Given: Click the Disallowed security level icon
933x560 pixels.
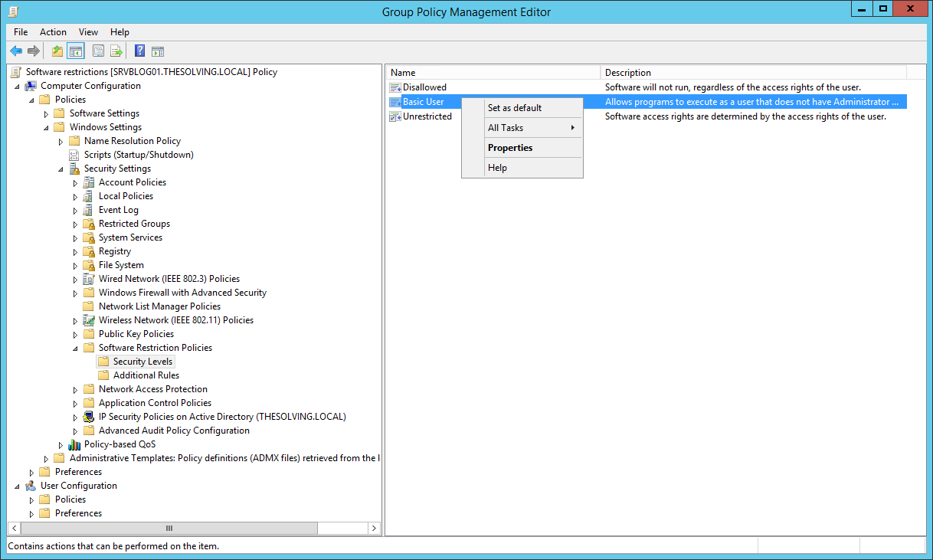Looking at the screenshot, I should click(395, 87).
